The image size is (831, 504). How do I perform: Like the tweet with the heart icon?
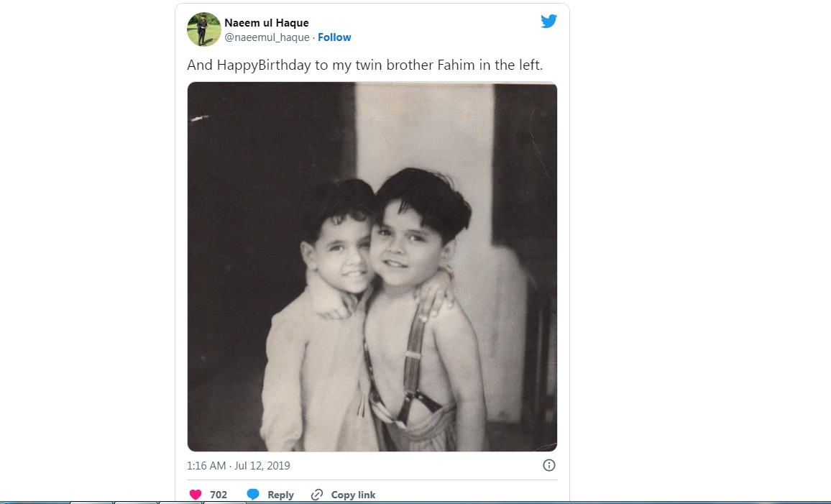(196, 495)
